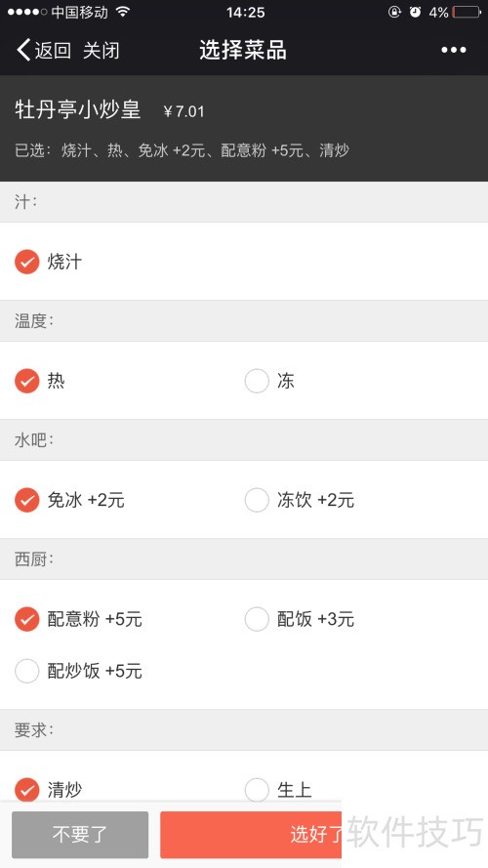Screen dimensions: 488x868
Task: Click the 不要了 cancel button
Action: click(x=80, y=834)
